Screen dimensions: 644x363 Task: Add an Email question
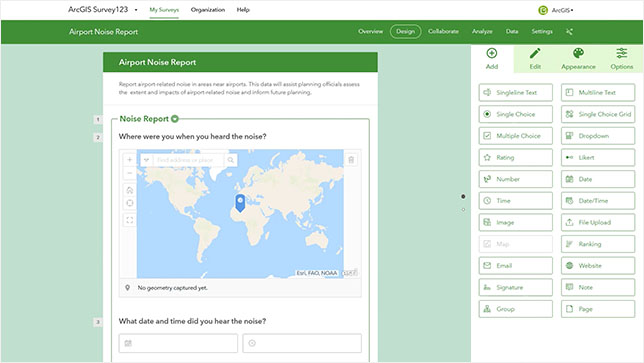pos(515,266)
